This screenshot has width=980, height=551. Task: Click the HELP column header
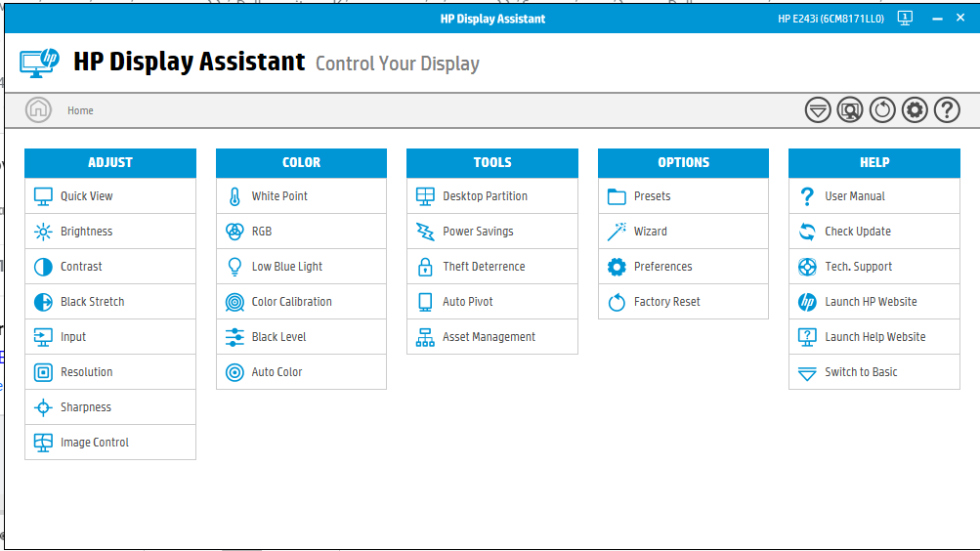[874, 162]
